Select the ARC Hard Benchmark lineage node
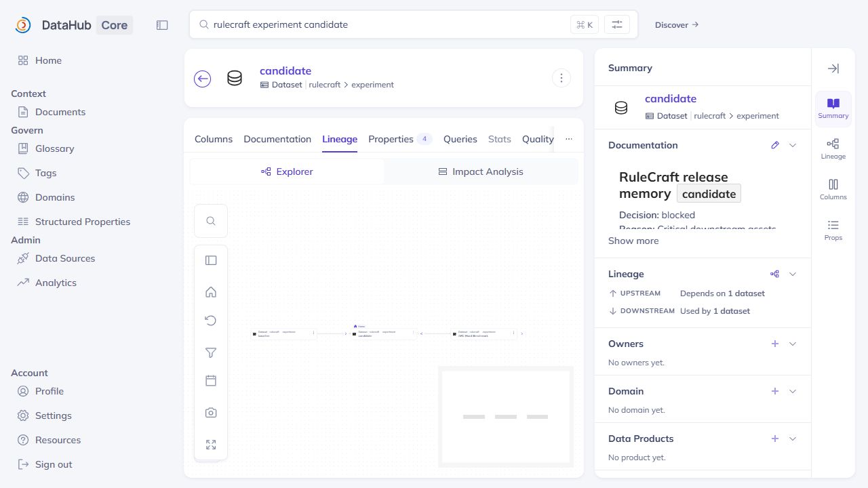This screenshot has height=488, width=868. (484, 333)
